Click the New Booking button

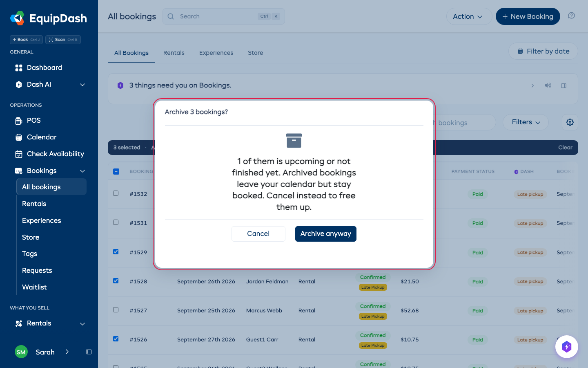tap(528, 16)
